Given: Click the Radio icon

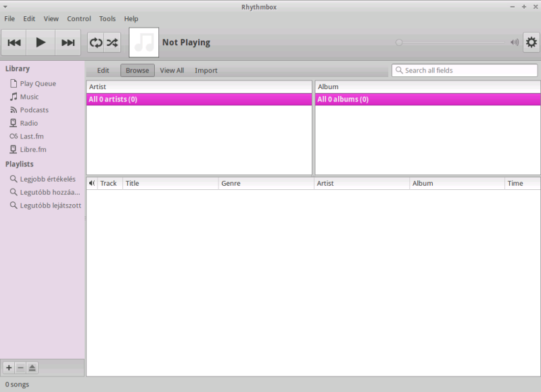Looking at the screenshot, I should point(13,123).
